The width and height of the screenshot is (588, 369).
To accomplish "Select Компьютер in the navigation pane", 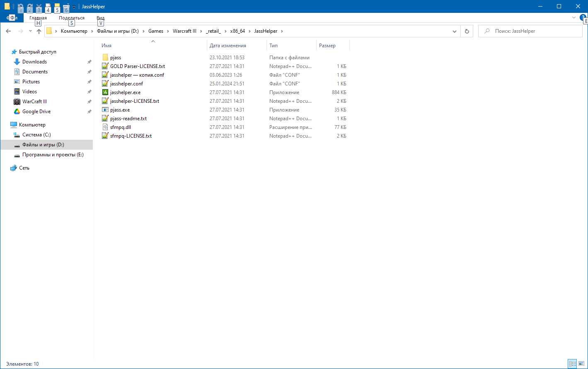I will 32,125.
